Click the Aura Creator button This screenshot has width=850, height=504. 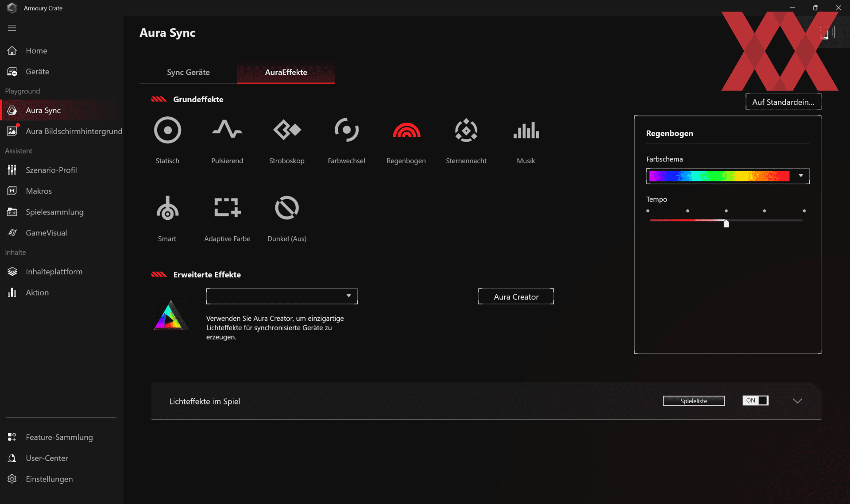pyautogui.click(x=516, y=296)
